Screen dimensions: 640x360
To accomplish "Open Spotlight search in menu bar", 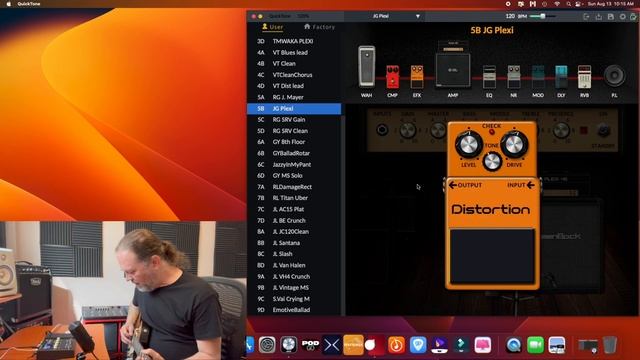I will click(568, 4).
